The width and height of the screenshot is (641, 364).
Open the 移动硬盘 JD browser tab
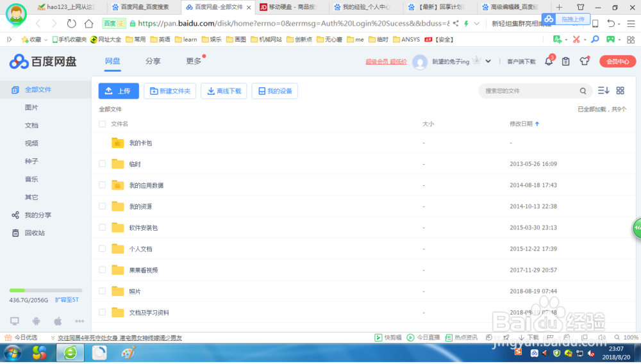tap(292, 7)
